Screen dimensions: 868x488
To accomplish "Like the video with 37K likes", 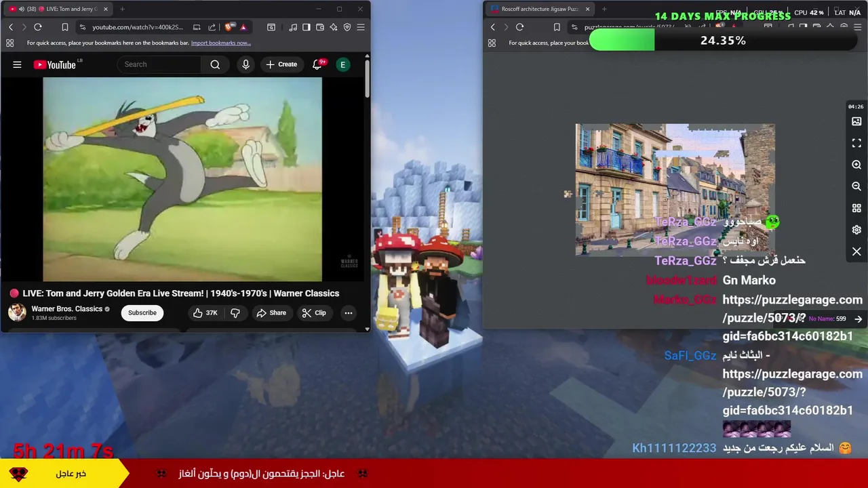I will (x=205, y=312).
